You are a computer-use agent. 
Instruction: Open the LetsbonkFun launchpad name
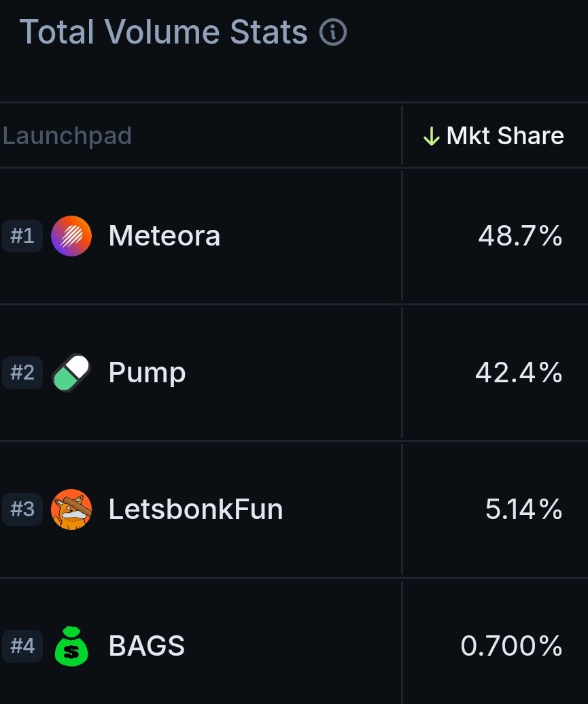pos(196,509)
